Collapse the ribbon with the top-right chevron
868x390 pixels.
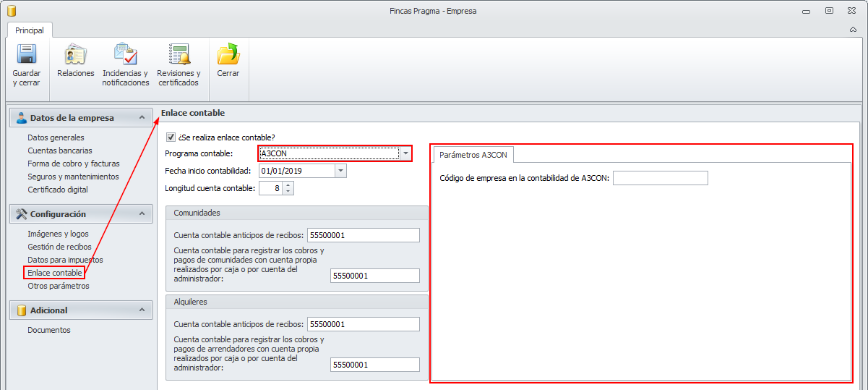point(853,30)
